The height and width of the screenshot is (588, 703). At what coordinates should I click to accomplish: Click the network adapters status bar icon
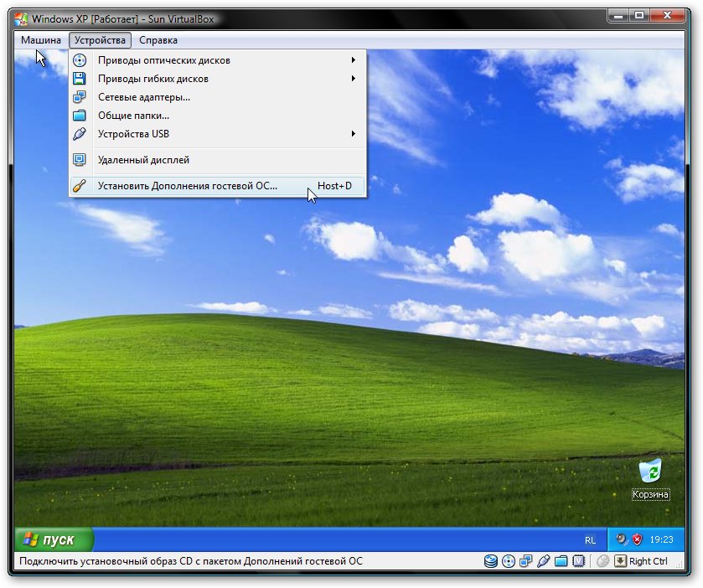pyautogui.click(x=526, y=561)
